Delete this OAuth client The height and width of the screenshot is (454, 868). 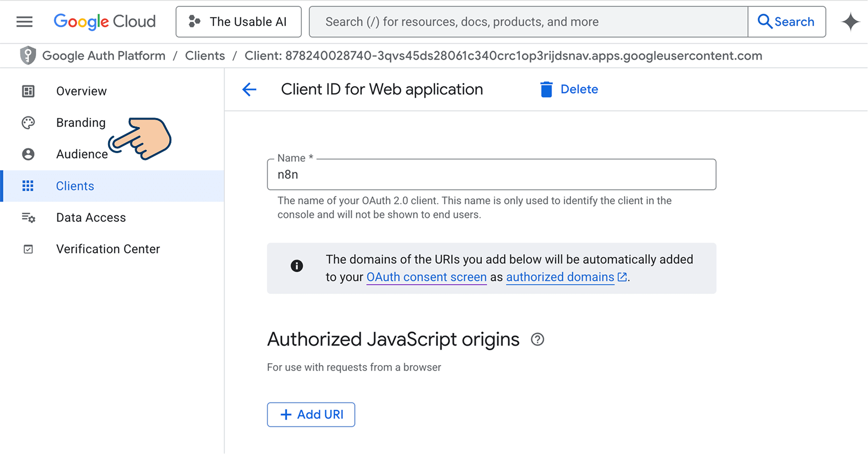click(569, 89)
